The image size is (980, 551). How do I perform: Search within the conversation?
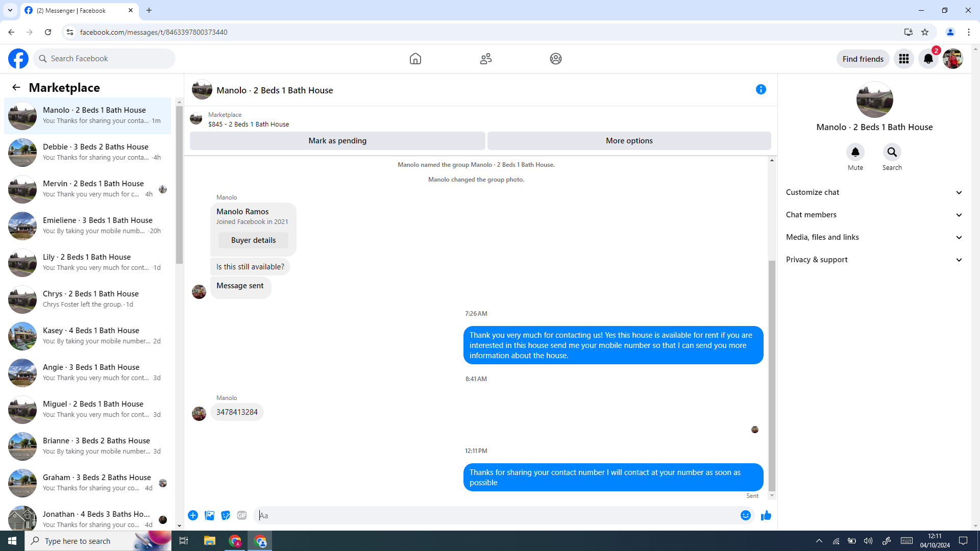pos(892,152)
